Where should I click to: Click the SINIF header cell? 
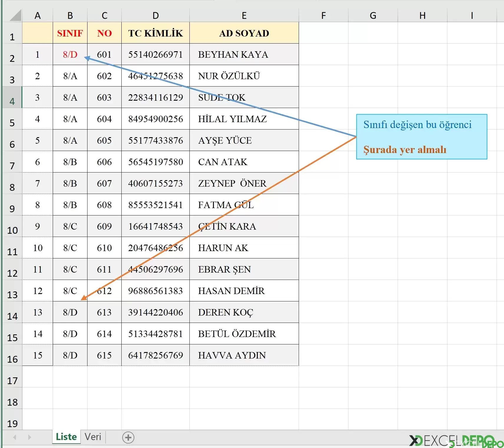(70, 33)
